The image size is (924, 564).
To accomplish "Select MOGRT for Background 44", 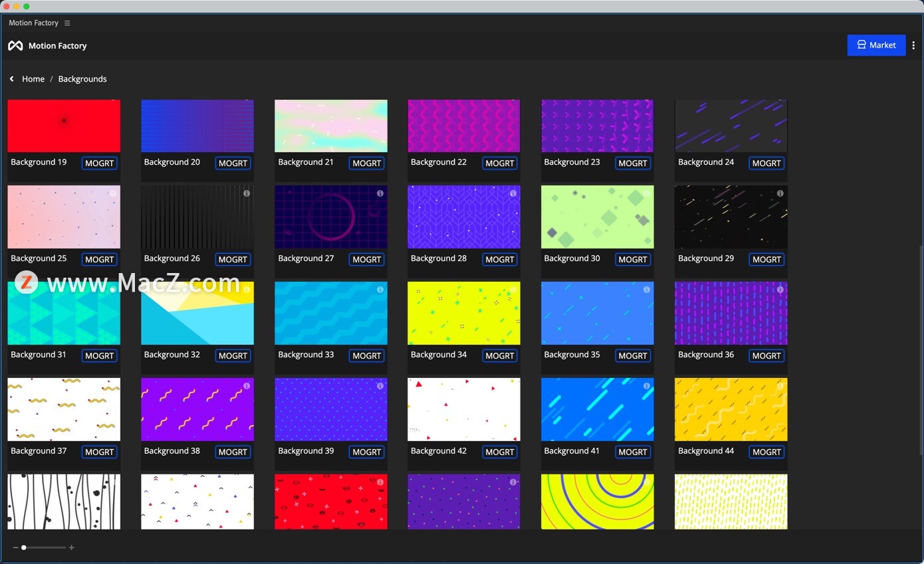I will (766, 452).
